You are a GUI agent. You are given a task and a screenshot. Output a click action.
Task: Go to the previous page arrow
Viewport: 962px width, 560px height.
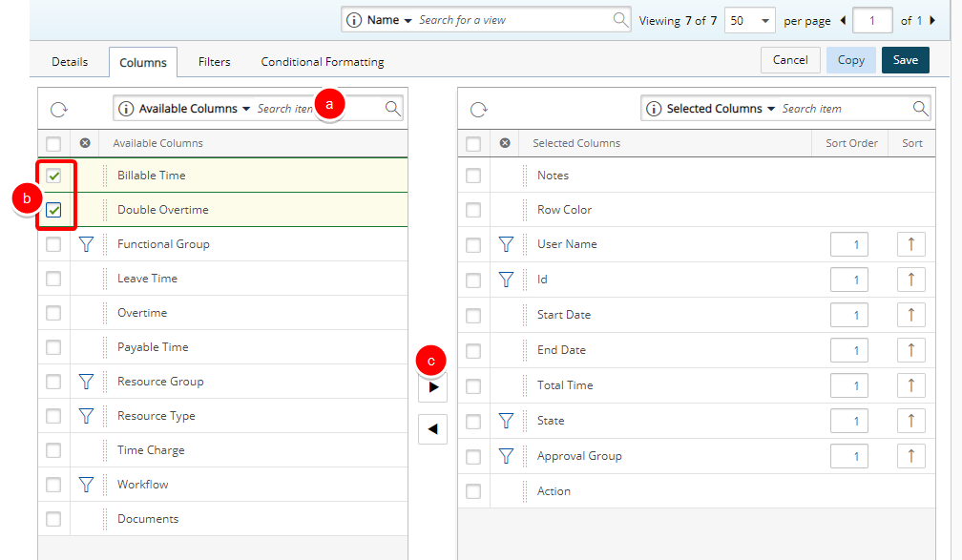[x=843, y=20]
